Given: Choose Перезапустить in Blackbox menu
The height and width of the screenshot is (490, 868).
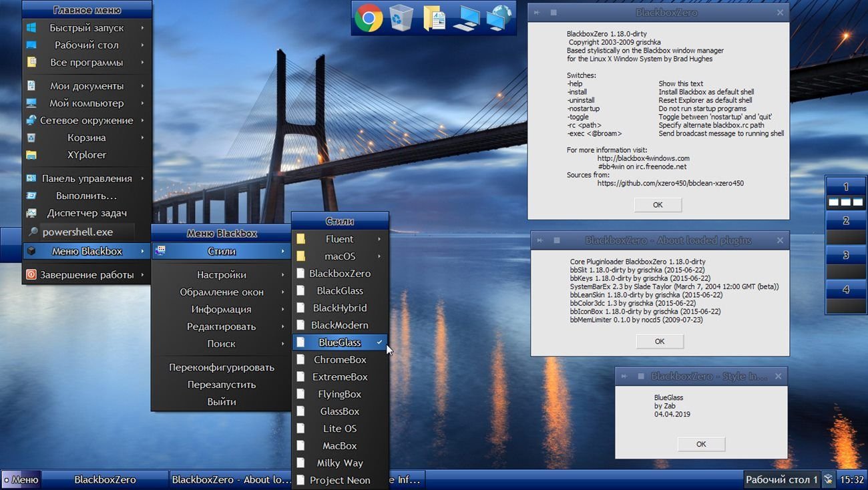Looking at the screenshot, I should pyautogui.click(x=221, y=385).
